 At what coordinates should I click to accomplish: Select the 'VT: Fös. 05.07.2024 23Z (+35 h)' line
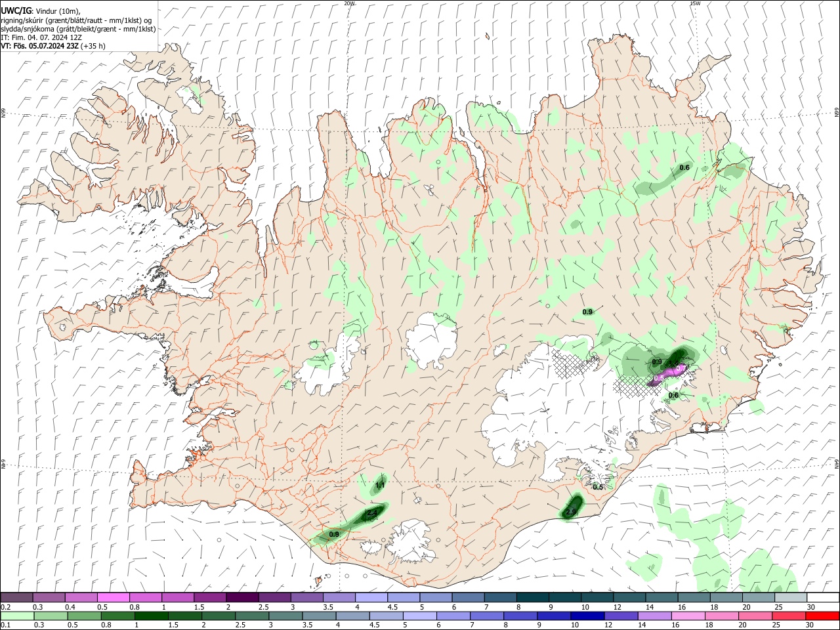(x=53, y=46)
